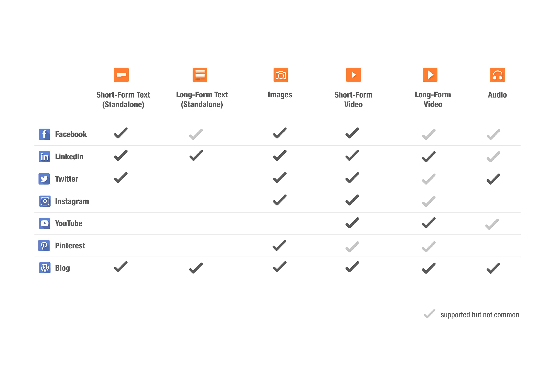Click YouTube's Audio light checkmark
Viewport: 554px width, 392px height.
pyautogui.click(x=492, y=224)
